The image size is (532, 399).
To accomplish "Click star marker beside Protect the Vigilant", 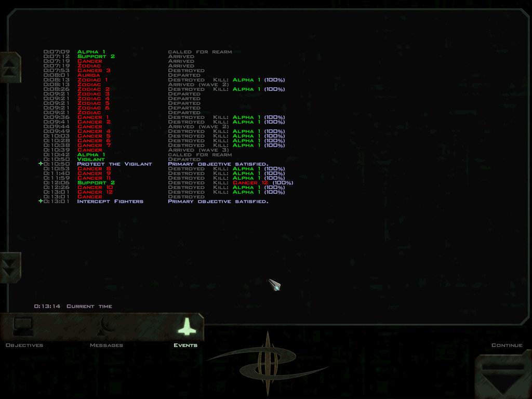I will click(41, 164).
